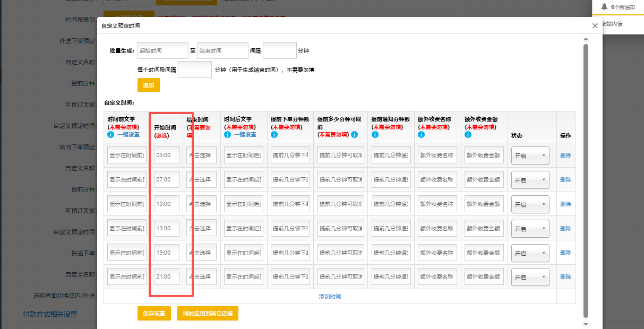Click 一键设置 under 时间后文字
The width and height of the screenshot is (644, 329).
pyautogui.click(x=245, y=135)
